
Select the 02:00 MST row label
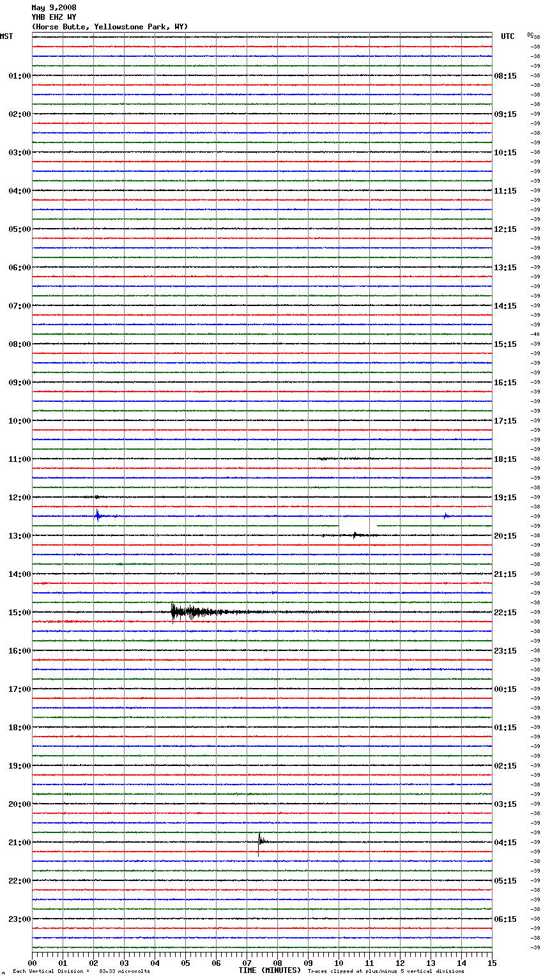(x=20, y=114)
